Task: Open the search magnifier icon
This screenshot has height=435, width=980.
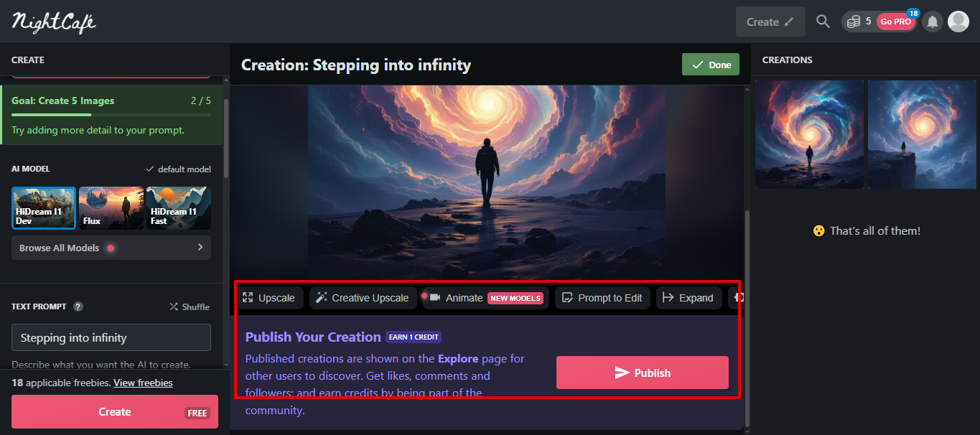Action: click(x=823, y=22)
